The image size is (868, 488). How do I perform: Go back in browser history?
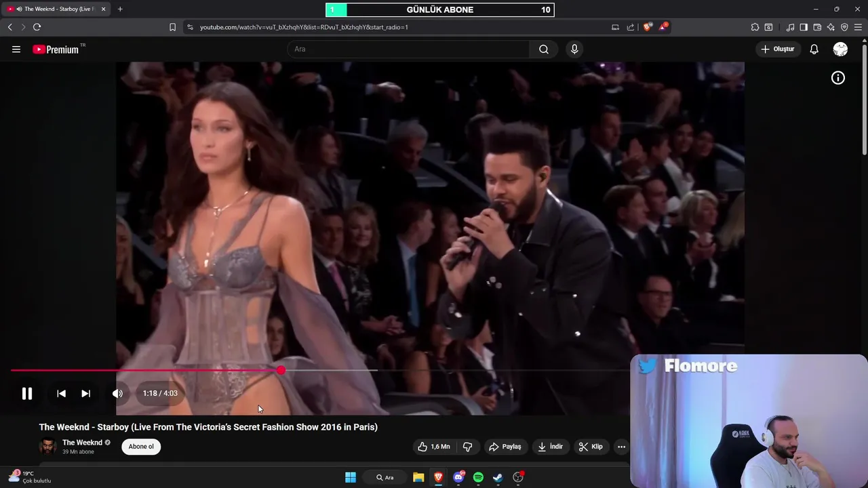click(9, 27)
